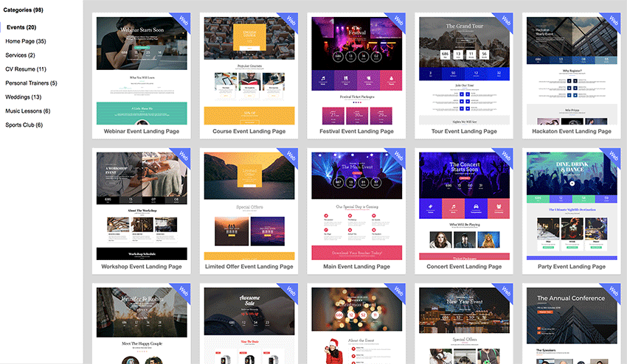627x364 pixels.
Task: Click the Limited Offer Event Landing Page title
Action: [249, 267]
